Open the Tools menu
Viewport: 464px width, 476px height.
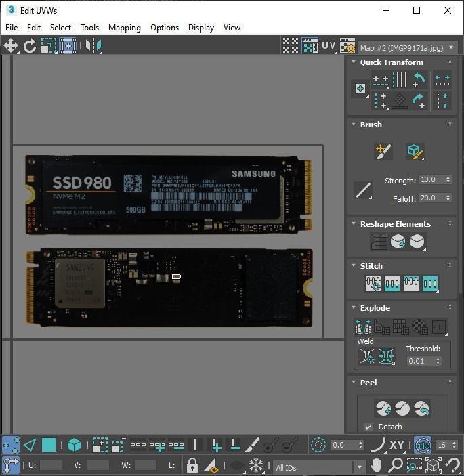[x=89, y=28]
